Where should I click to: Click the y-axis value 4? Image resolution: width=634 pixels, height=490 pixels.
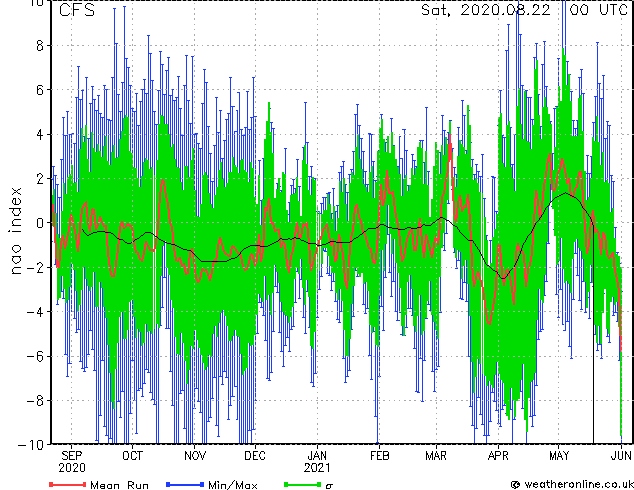pyautogui.click(x=40, y=134)
